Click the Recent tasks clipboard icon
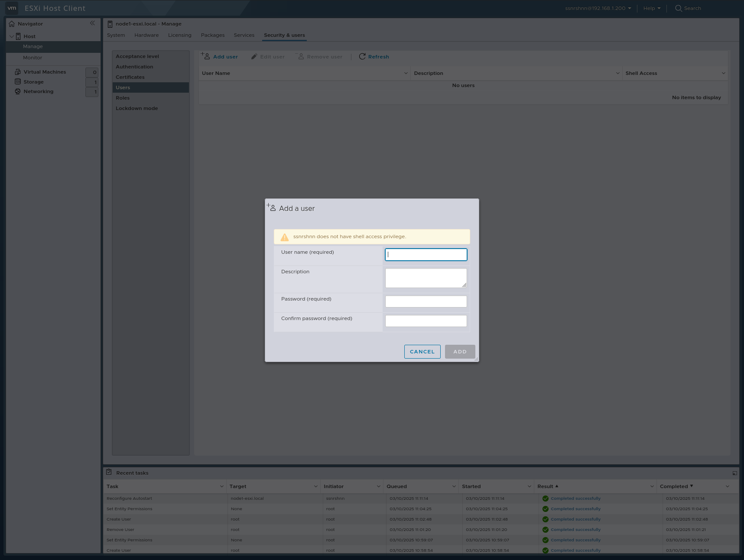 pos(109,473)
